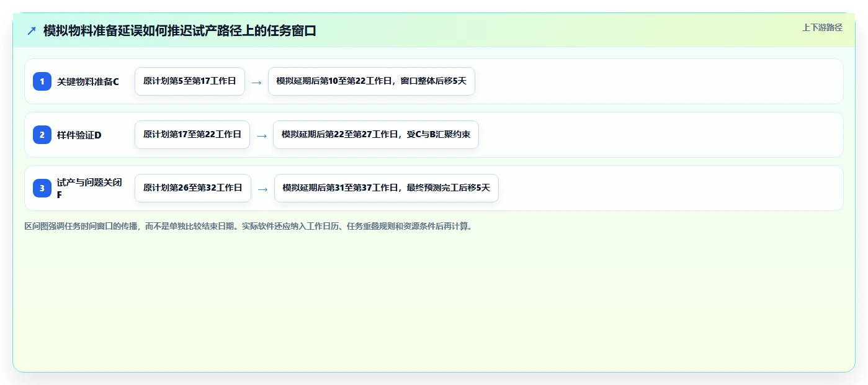The width and height of the screenshot is (868, 385).
Task: Click the step 2 number badge
Action: click(x=42, y=135)
